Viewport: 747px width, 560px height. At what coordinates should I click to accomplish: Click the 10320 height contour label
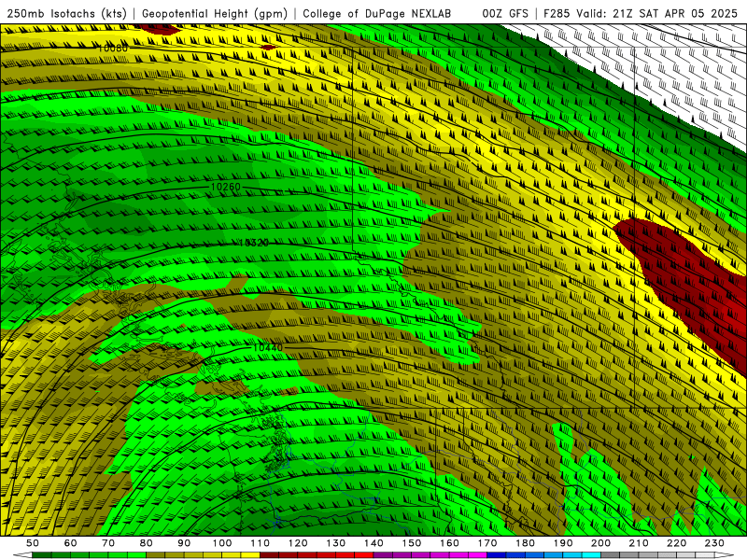tap(254, 243)
